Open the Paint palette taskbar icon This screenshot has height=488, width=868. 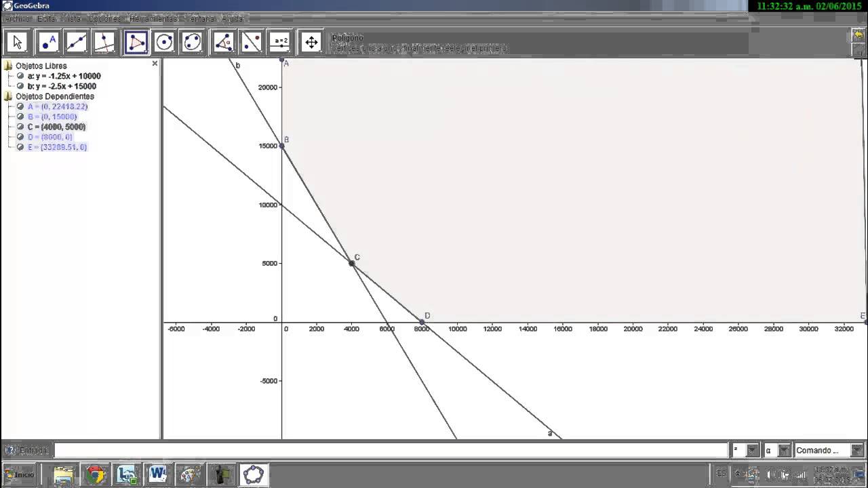click(189, 474)
